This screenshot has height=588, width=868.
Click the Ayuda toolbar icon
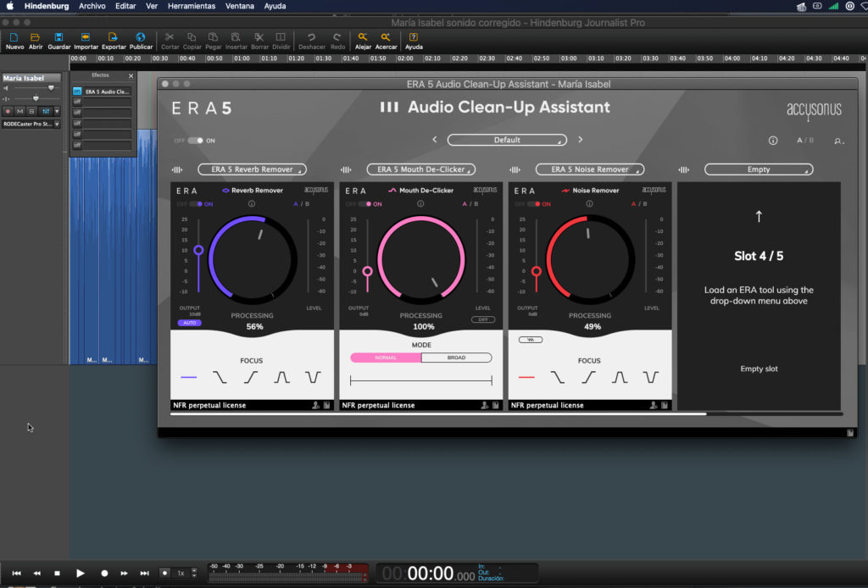coord(414,37)
